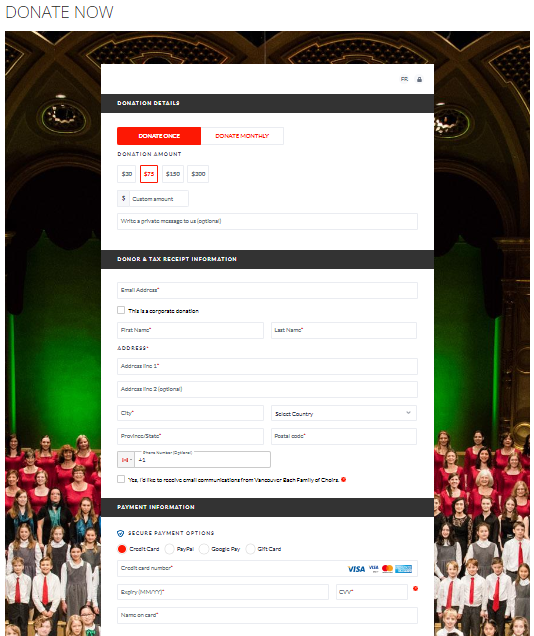The image size is (534, 636).
Task: Click the lock security icon
Action: (x=419, y=80)
